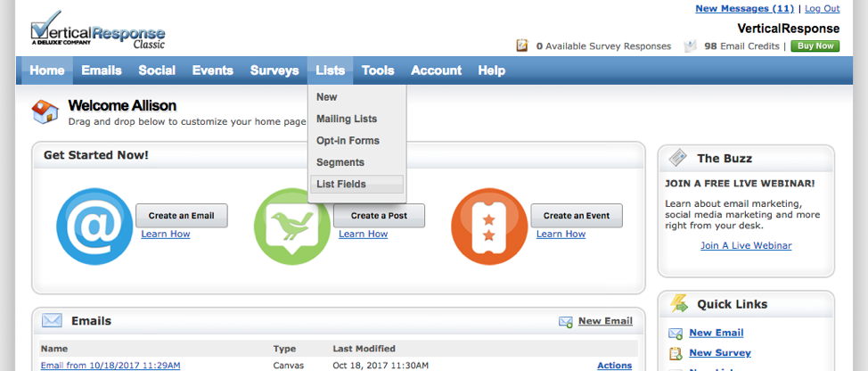Click Learn How under Create an Email
The width and height of the screenshot is (868, 371).
[166, 234]
